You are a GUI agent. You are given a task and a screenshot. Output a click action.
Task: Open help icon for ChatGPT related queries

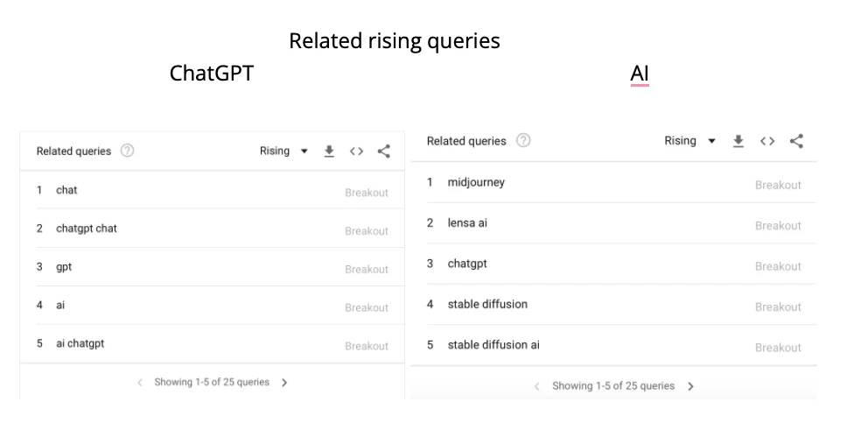pyautogui.click(x=128, y=152)
